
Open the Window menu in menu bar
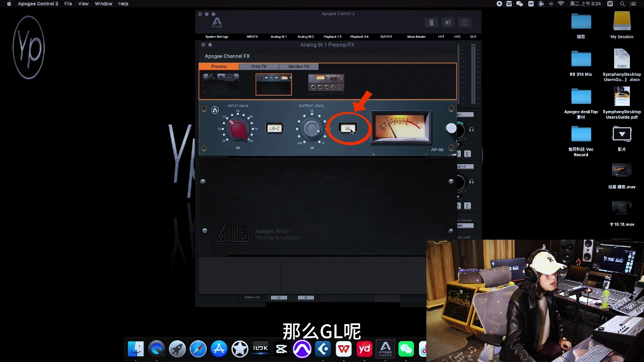103,4
